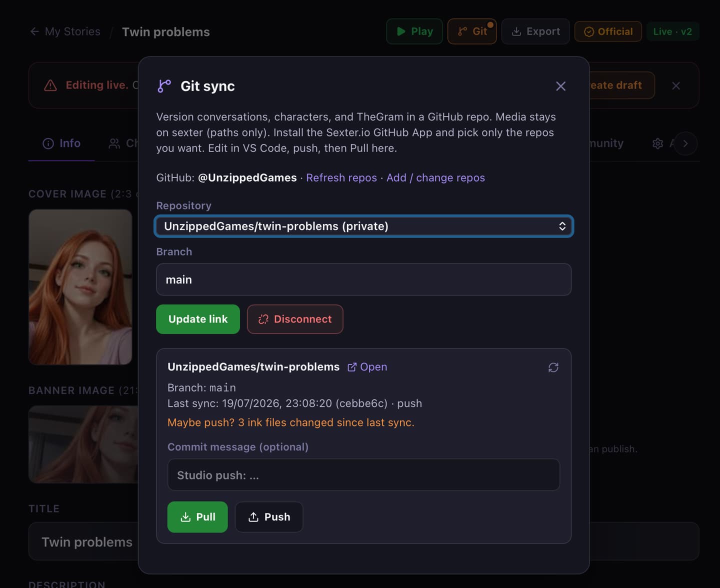
Task: Click the repository select chevrons
Action: (x=562, y=226)
